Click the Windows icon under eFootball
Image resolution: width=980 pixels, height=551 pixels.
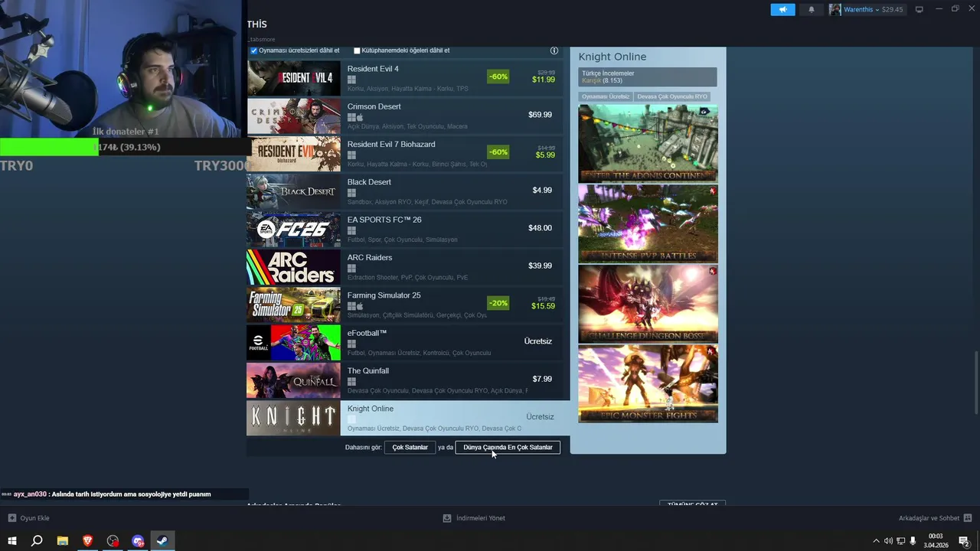pyautogui.click(x=351, y=344)
